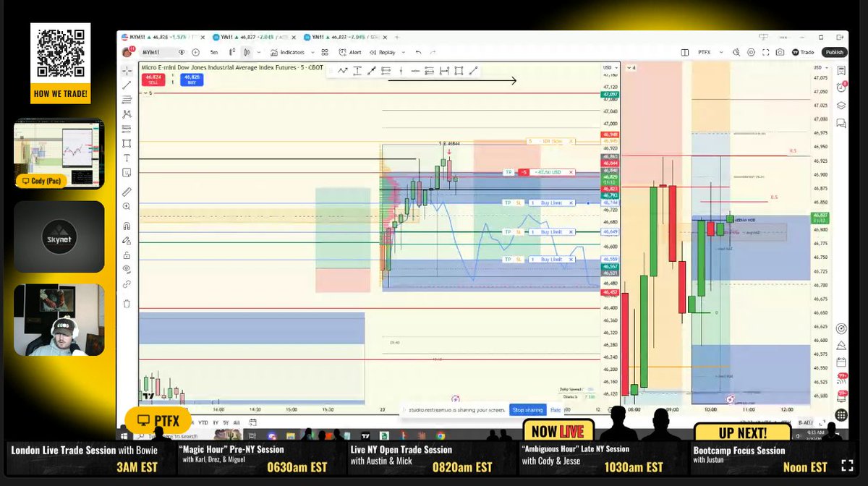The image size is (868, 486).
Task: Open the Indicators dialog
Action: point(289,52)
